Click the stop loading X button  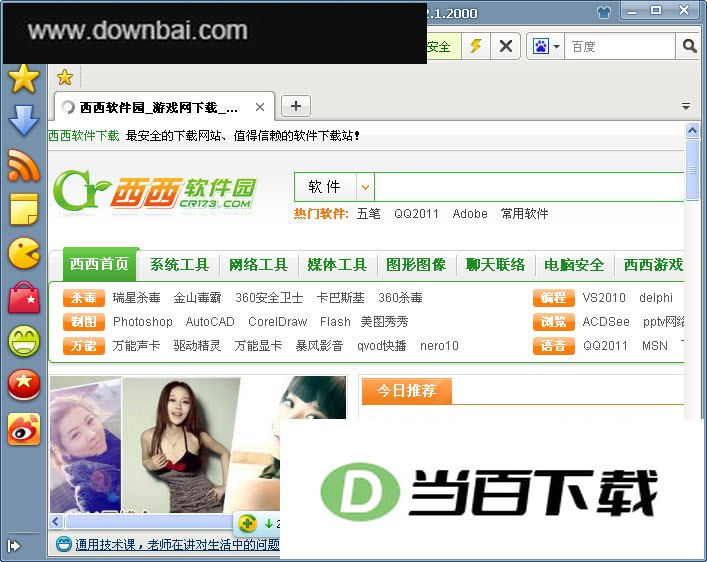point(506,46)
